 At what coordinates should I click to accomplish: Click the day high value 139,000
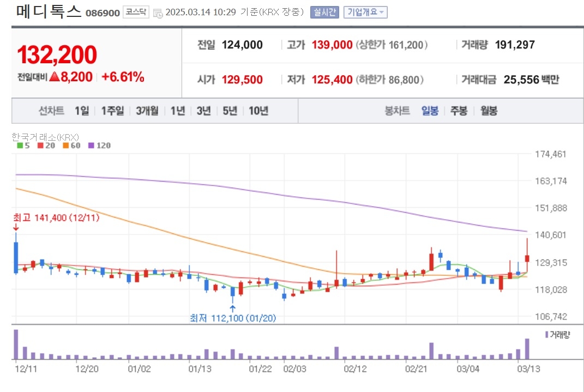tap(332, 45)
